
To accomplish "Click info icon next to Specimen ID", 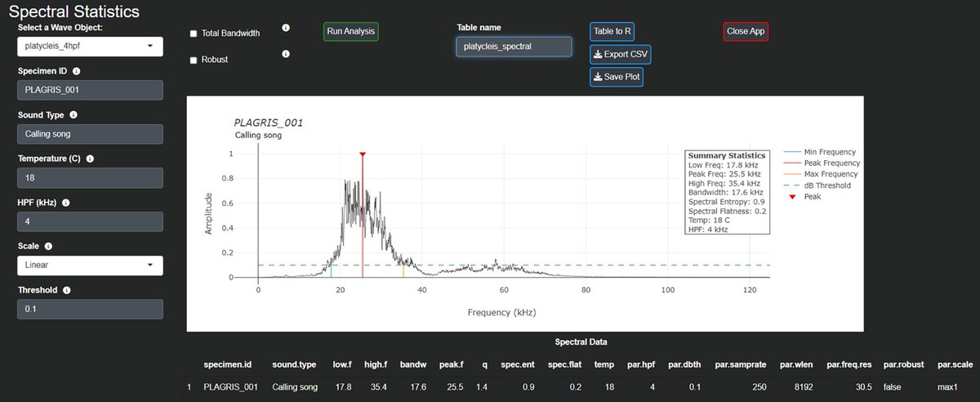I will pyautogui.click(x=76, y=71).
